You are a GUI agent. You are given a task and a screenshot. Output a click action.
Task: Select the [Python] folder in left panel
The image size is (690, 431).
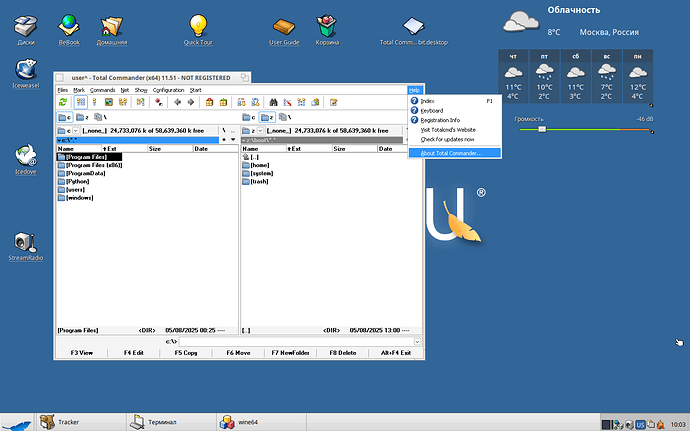[x=73, y=181]
